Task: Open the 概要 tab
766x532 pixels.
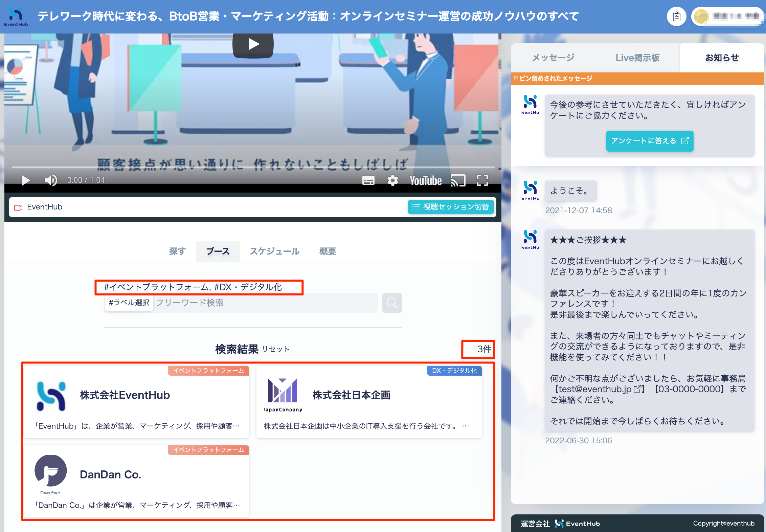Action: coord(328,251)
